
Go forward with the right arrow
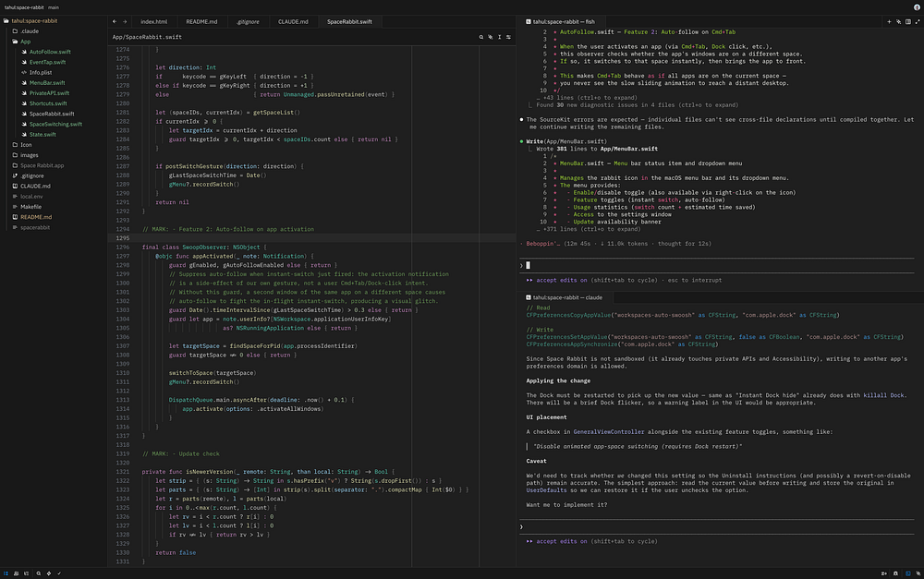(123, 20)
